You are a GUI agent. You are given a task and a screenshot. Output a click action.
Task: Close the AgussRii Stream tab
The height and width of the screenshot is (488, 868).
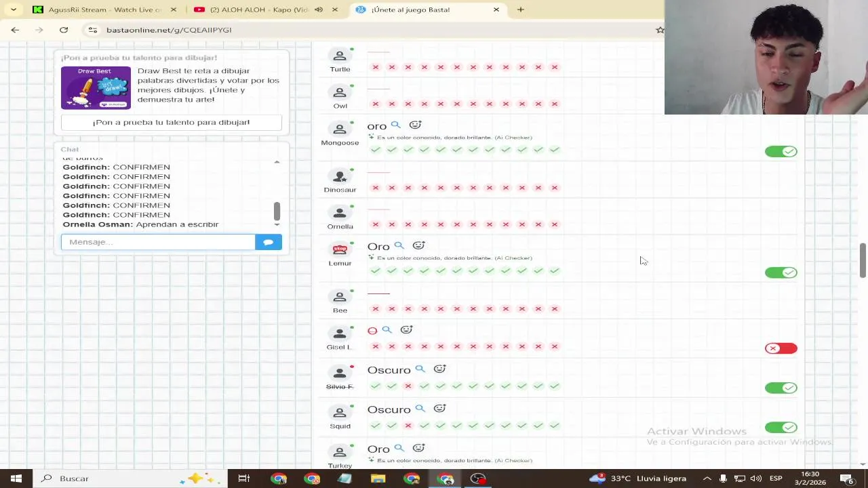point(174,9)
